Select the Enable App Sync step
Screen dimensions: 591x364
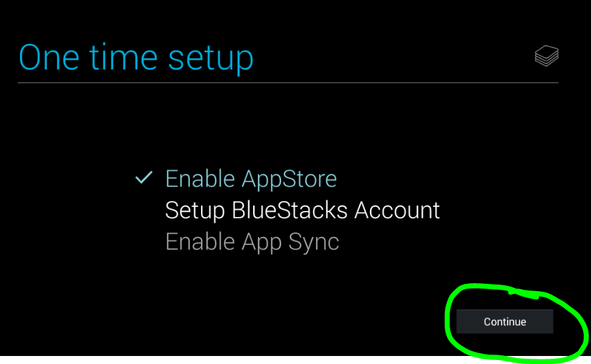252,242
